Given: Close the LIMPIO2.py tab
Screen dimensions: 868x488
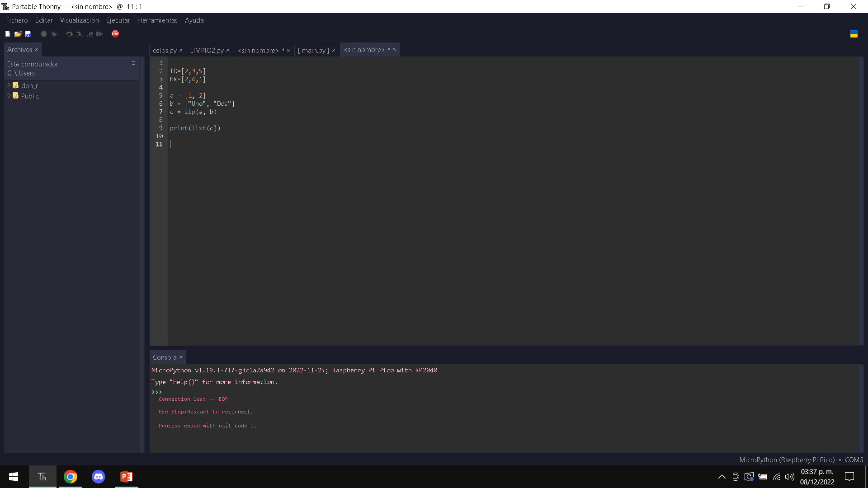Looking at the screenshot, I should point(228,50).
